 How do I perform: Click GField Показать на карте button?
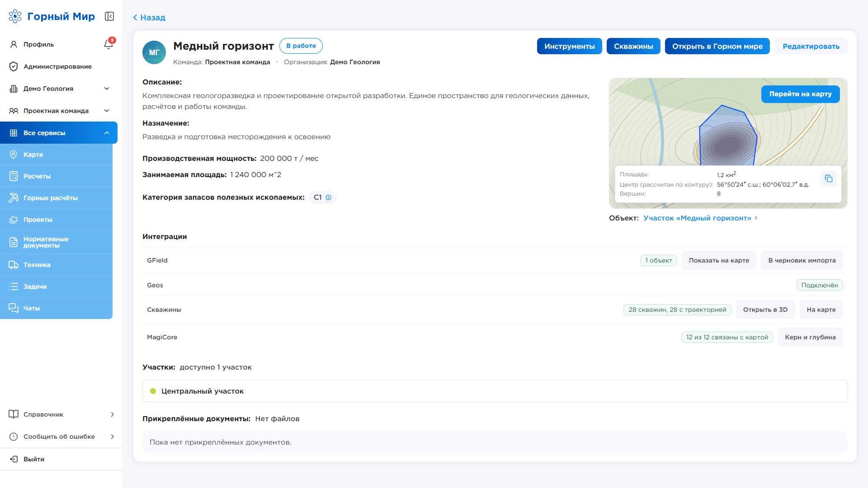pyautogui.click(x=719, y=260)
